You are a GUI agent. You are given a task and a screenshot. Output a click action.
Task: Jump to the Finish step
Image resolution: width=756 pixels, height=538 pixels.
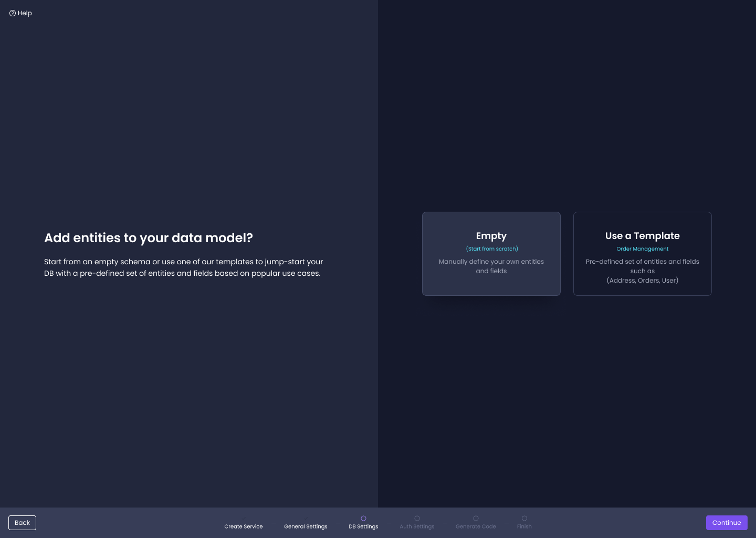point(524,526)
